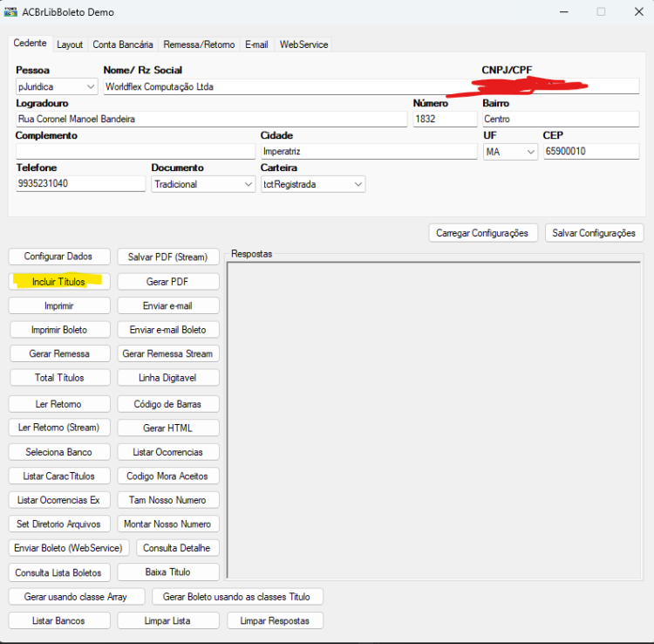The image size is (654, 644).
Task: Click the Listar Ocorrencias Ex button
Action: [x=59, y=500]
